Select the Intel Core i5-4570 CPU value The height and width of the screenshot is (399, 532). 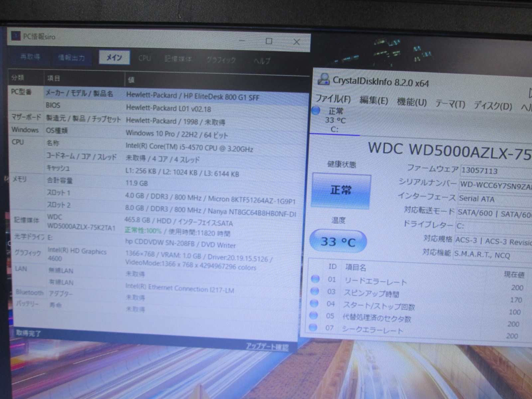tap(189, 147)
